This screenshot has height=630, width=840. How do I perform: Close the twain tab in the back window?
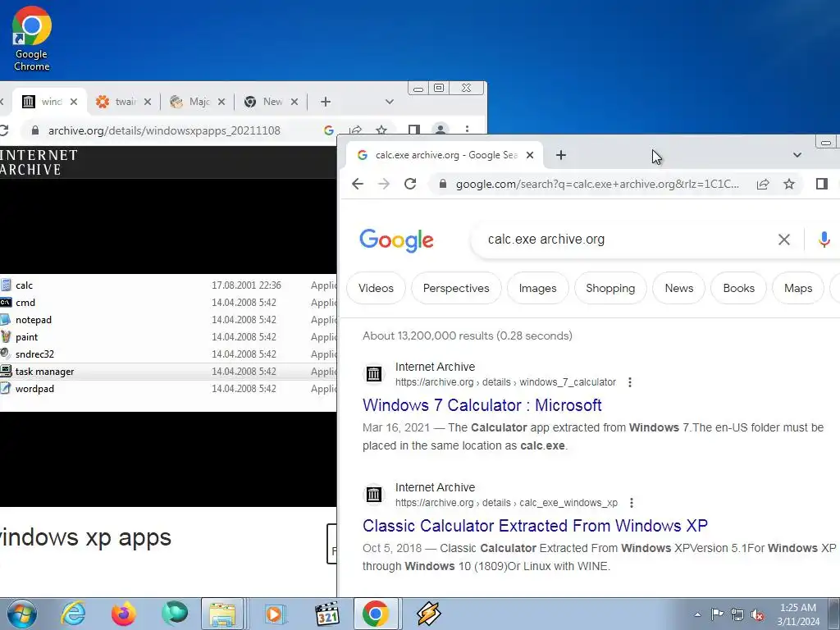148,102
